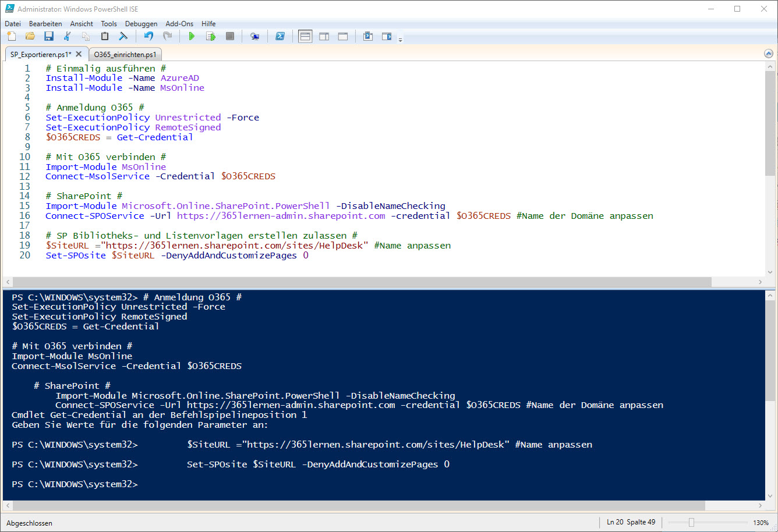Show script pane on top layout
This screenshot has height=532, width=778.
click(x=305, y=36)
